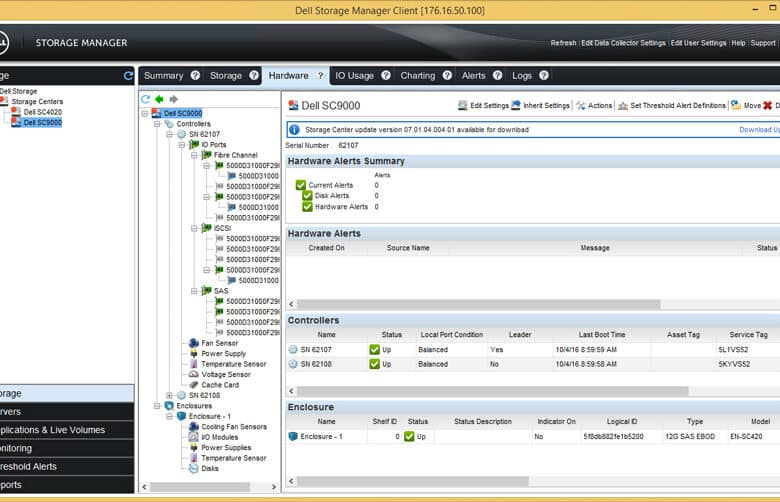Refresh the left navigation pane
Screen dimensions: 780x502
coord(128,76)
